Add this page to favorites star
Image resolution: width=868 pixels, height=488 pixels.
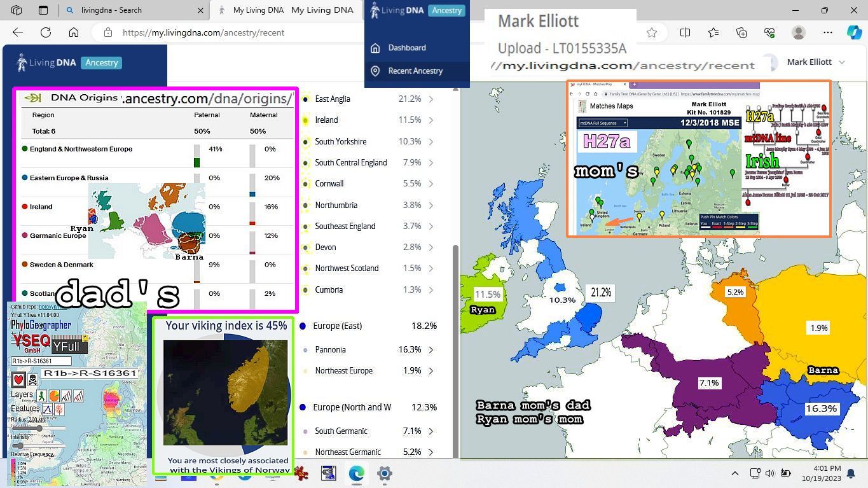652,32
